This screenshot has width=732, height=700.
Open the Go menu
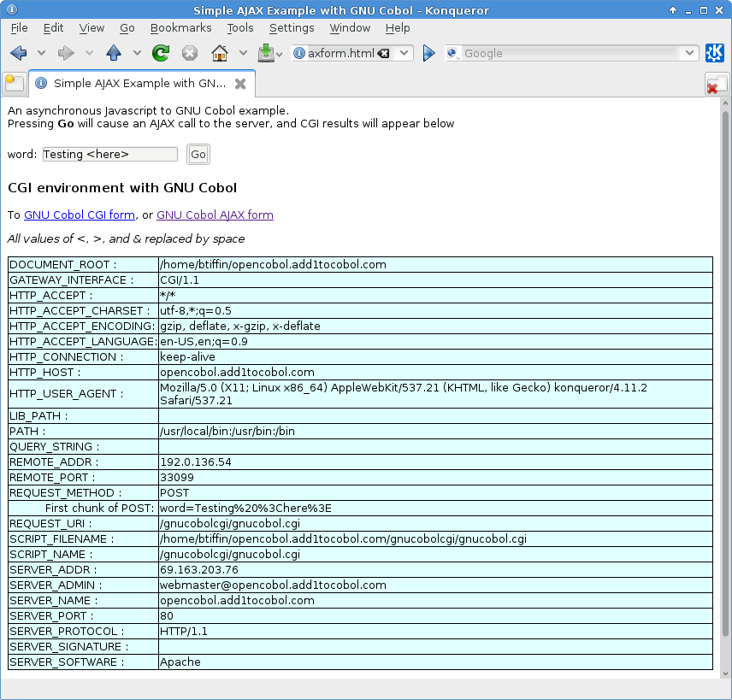pos(127,28)
